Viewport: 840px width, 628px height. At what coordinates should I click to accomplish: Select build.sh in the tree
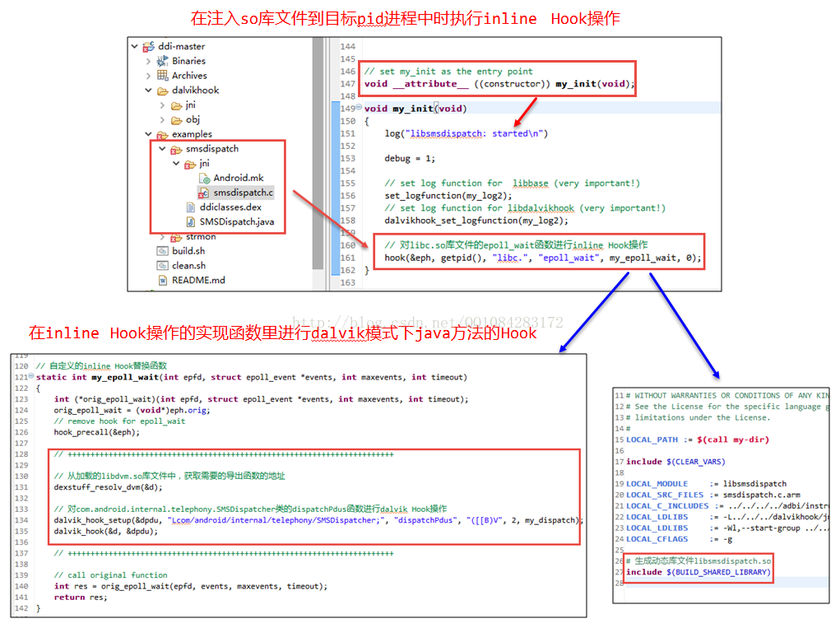click(188, 251)
